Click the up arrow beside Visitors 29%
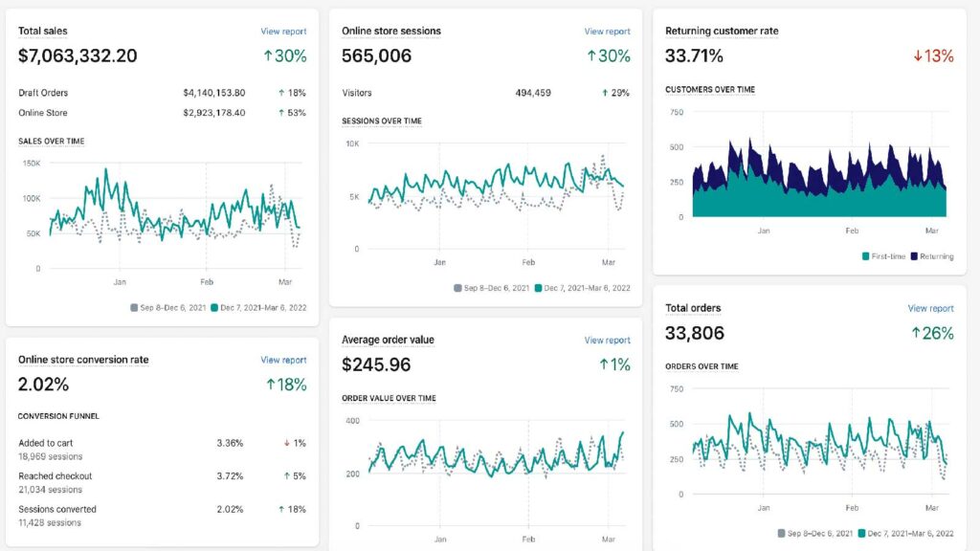This screenshot has height=551, width=980. (x=605, y=93)
